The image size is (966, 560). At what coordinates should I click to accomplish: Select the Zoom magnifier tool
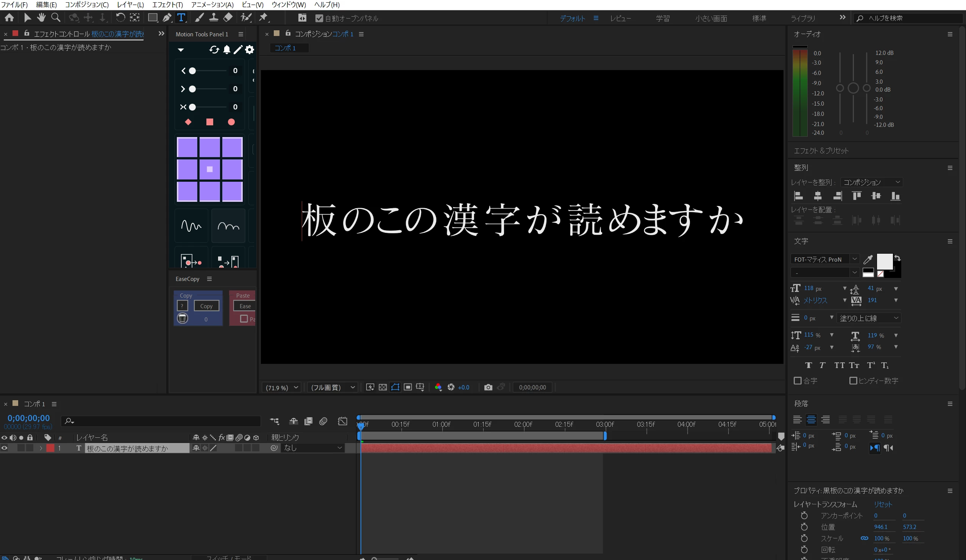pyautogui.click(x=56, y=18)
